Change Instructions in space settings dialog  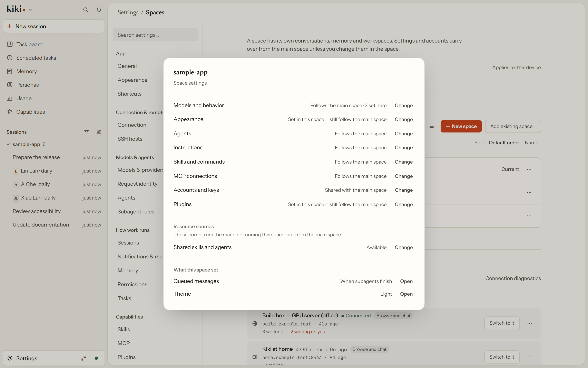click(404, 148)
